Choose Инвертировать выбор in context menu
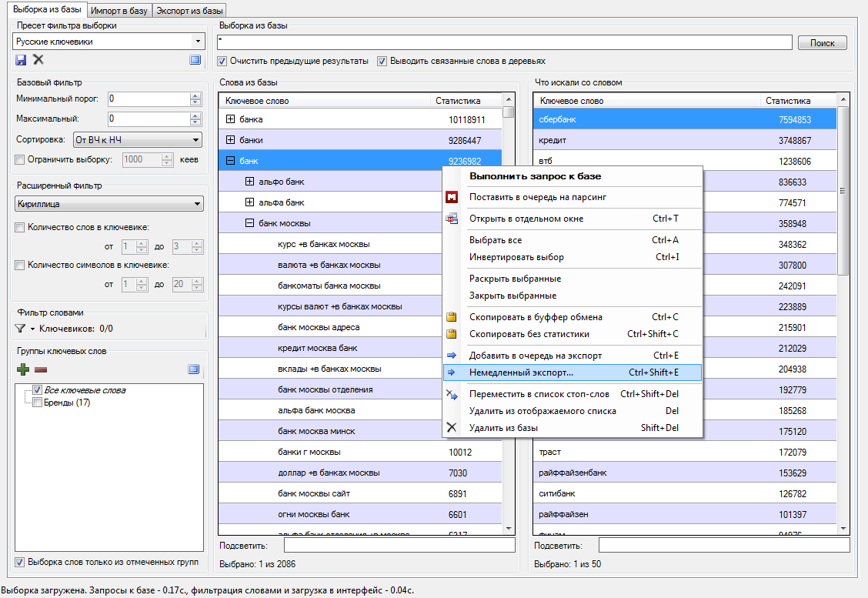The image size is (868, 598). pos(573,257)
